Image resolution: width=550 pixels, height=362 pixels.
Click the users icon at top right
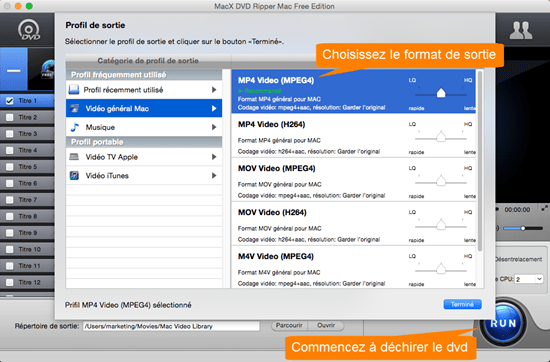[521, 31]
